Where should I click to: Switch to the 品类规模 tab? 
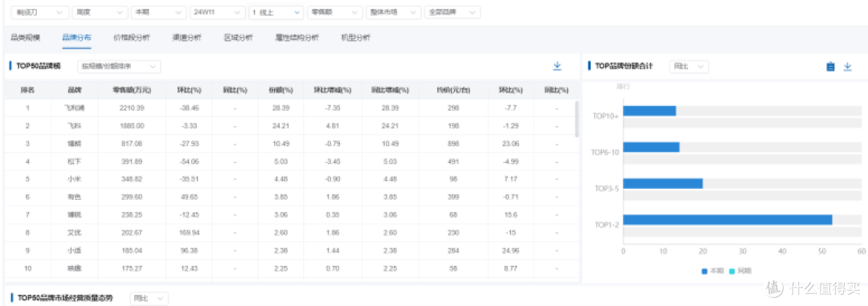coord(26,38)
